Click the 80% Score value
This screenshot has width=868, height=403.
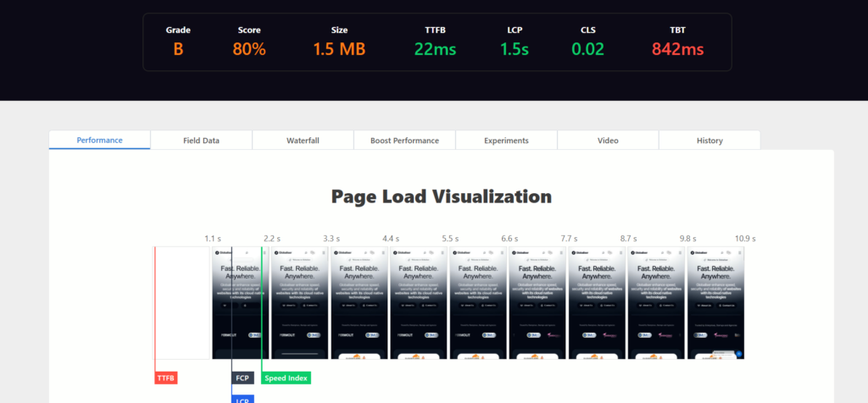[249, 49]
